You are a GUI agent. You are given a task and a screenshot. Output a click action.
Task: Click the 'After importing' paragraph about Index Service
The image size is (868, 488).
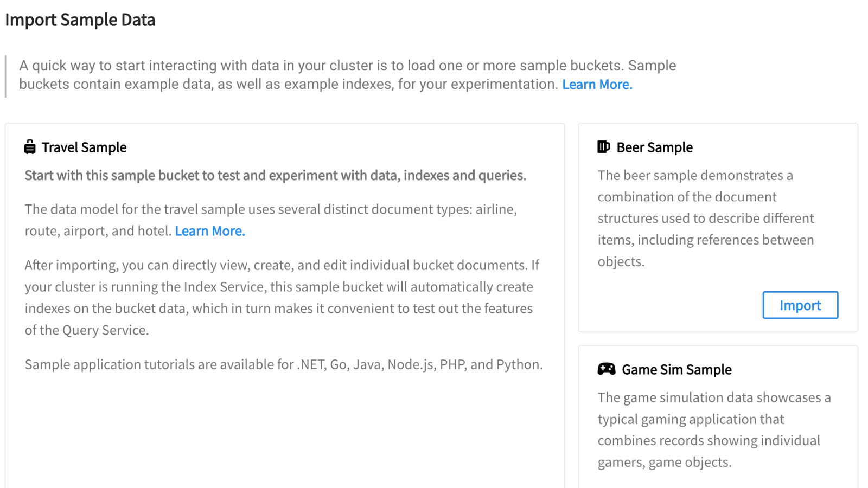point(281,297)
